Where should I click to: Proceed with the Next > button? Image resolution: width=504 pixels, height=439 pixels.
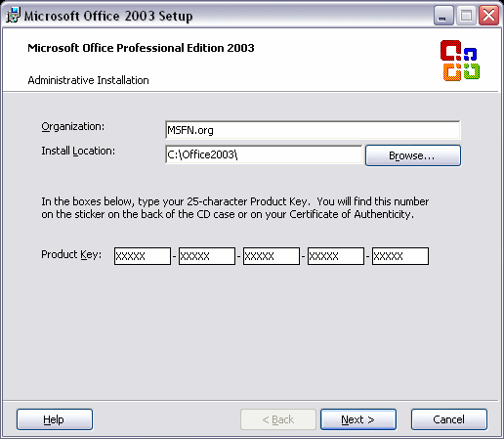pyautogui.click(x=358, y=419)
